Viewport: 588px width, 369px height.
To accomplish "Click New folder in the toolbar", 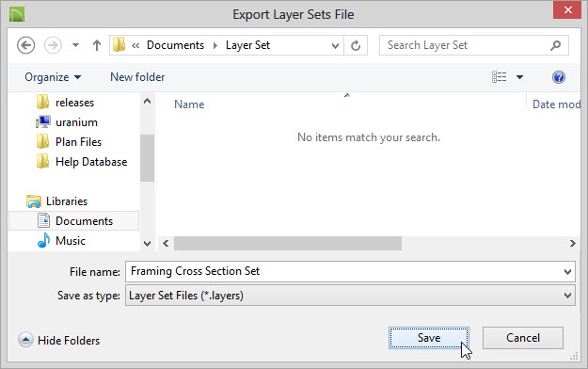I will click(x=137, y=77).
